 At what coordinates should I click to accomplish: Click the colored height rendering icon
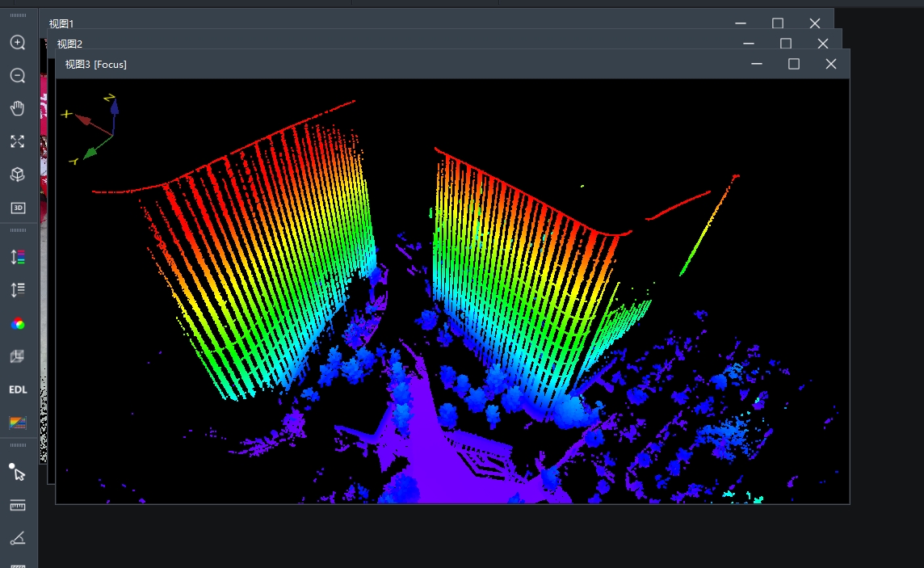18,257
